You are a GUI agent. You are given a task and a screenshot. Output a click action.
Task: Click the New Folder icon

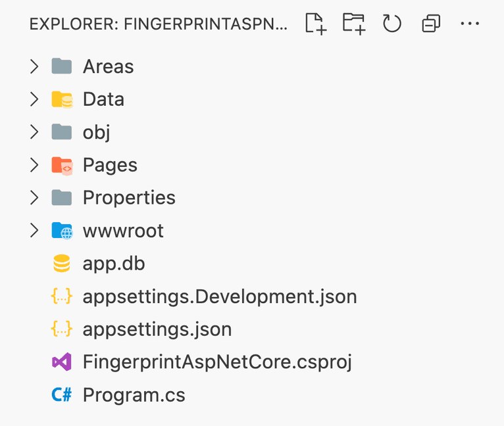354,24
